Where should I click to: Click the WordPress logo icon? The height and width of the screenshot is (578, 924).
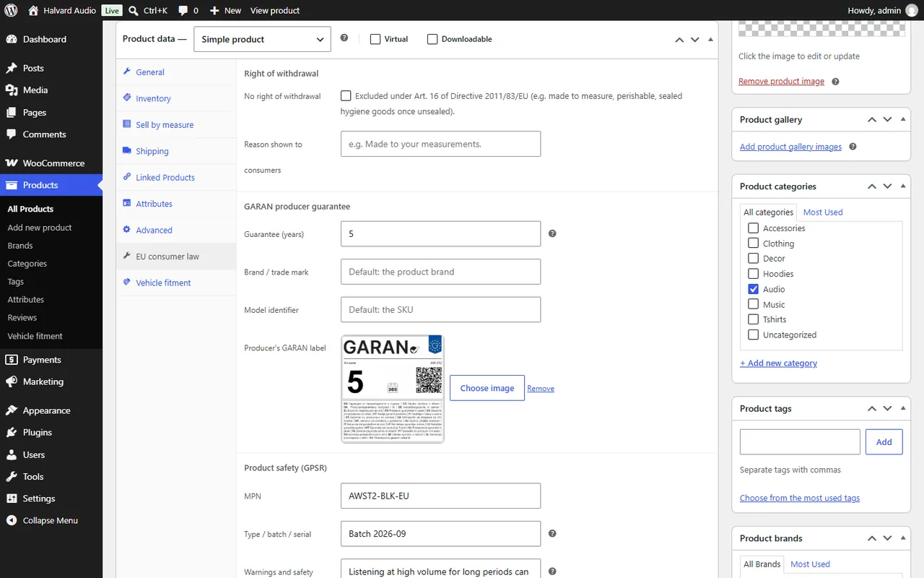(x=11, y=10)
